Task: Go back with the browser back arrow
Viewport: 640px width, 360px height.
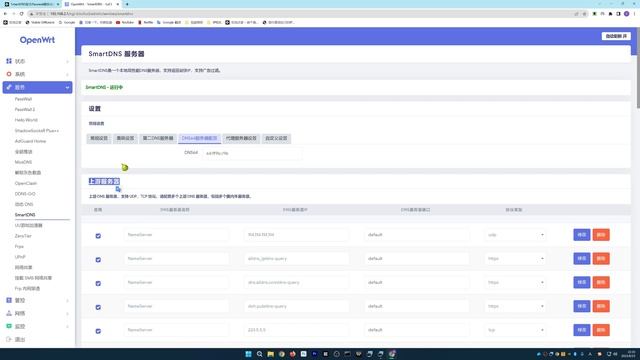Action: pyautogui.click(x=5, y=13)
